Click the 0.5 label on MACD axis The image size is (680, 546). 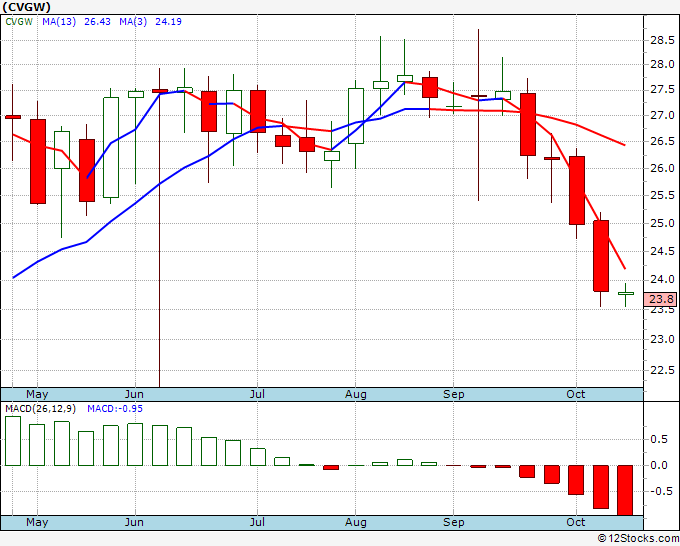(659, 440)
